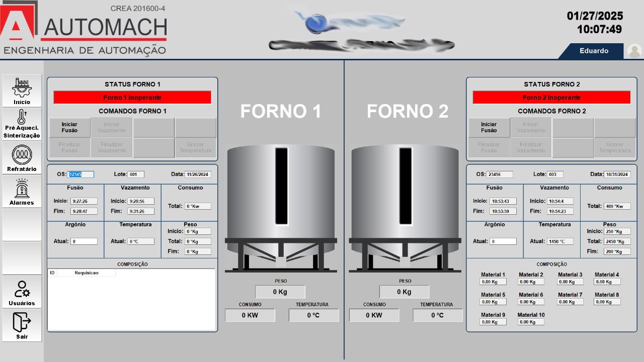Screen dimensions: 644x362
Task: Select the Forno 1 Lote field
Action: coord(136,174)
